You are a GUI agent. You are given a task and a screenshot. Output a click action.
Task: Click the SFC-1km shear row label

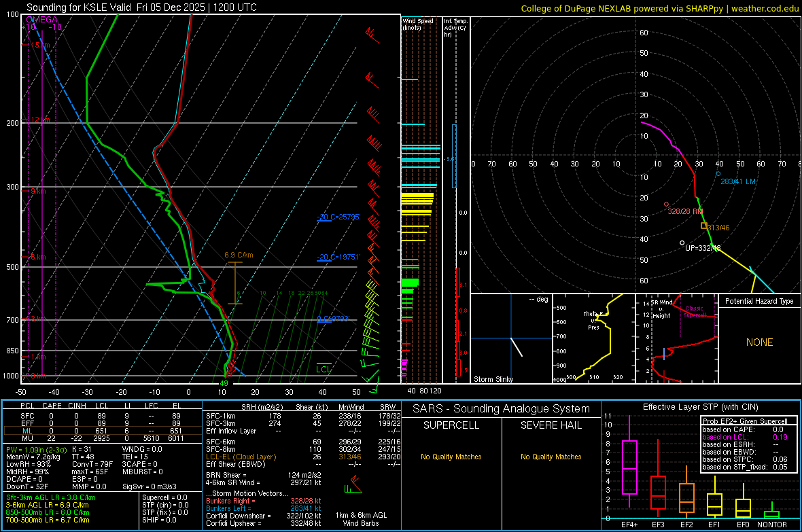click(x=221, y=416)
